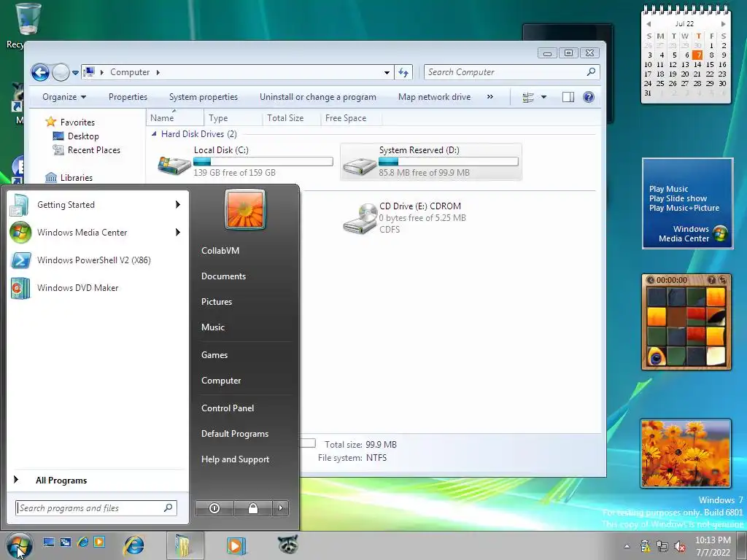Open the raccoon icon on the taskbar
This screenshot has height=560, width=747.
(287, 545)
